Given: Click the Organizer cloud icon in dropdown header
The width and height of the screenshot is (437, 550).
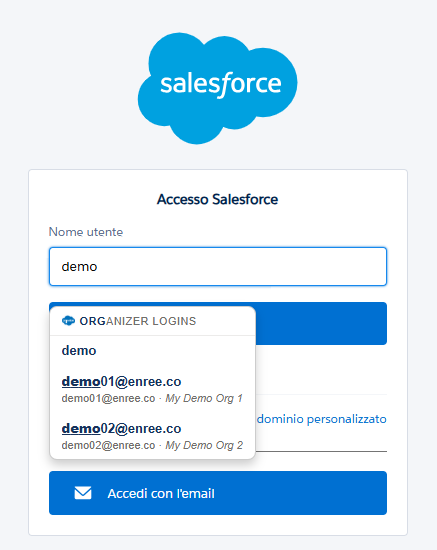Looking at the screenshot, I should tap(68, 321).
